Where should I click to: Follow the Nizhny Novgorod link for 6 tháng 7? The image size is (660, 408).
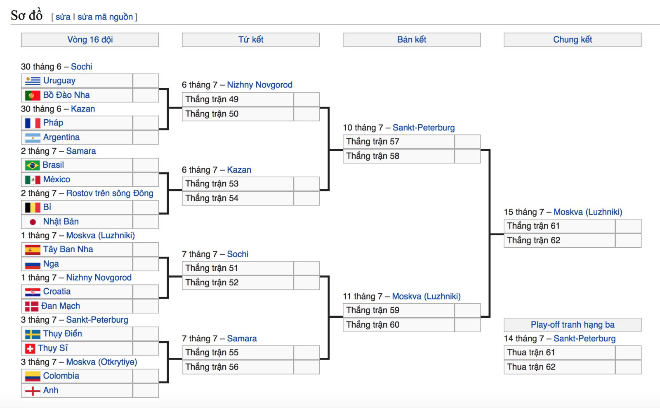tap(260, 85)
